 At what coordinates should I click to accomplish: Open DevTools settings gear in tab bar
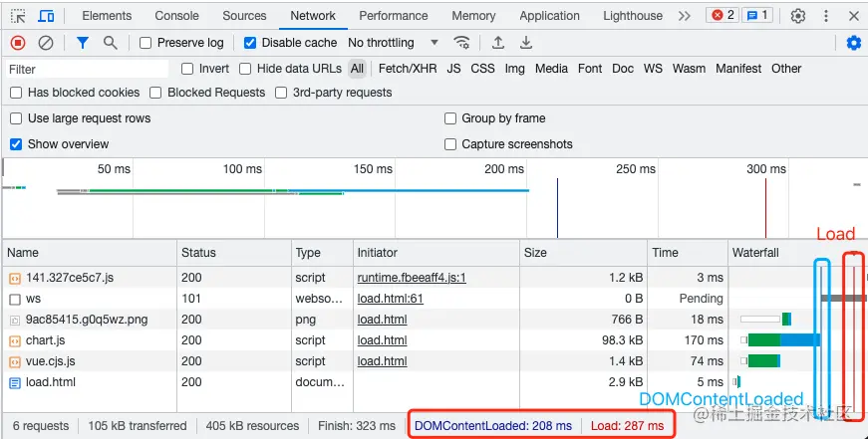point(798,16)
